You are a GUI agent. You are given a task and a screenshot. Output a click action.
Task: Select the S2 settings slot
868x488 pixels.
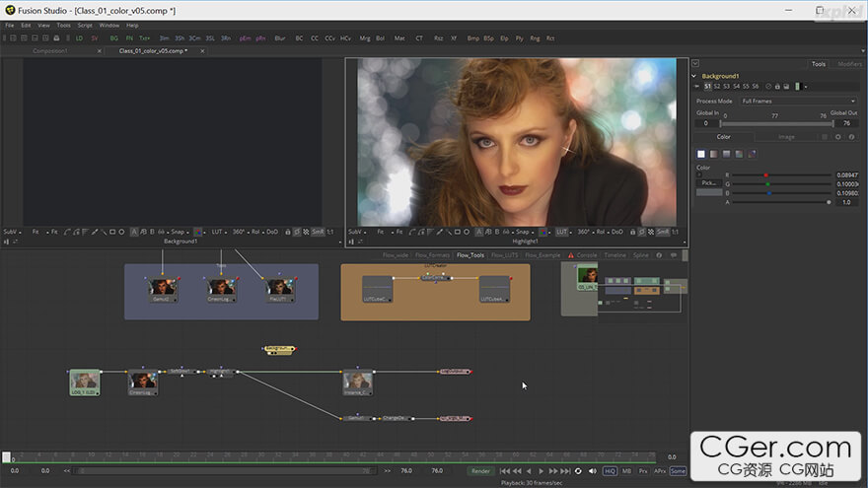[x=717, y=87]
